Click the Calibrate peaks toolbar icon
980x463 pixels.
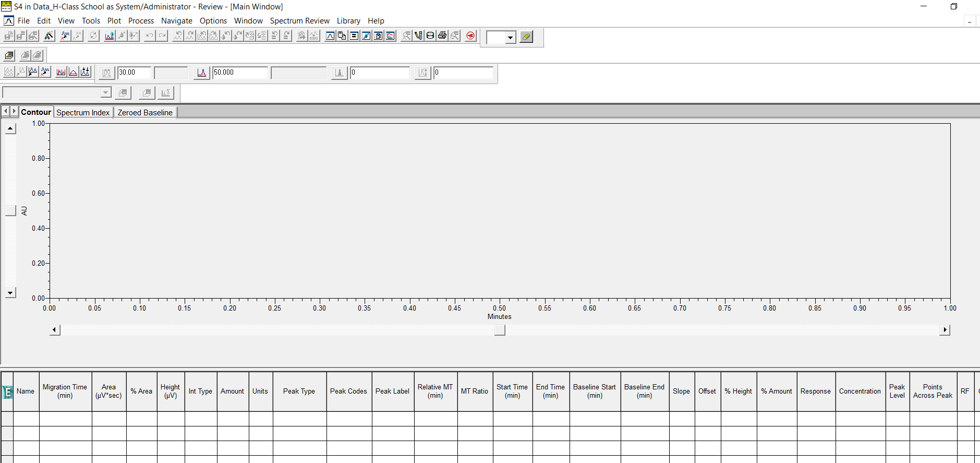tap(122, 35)
